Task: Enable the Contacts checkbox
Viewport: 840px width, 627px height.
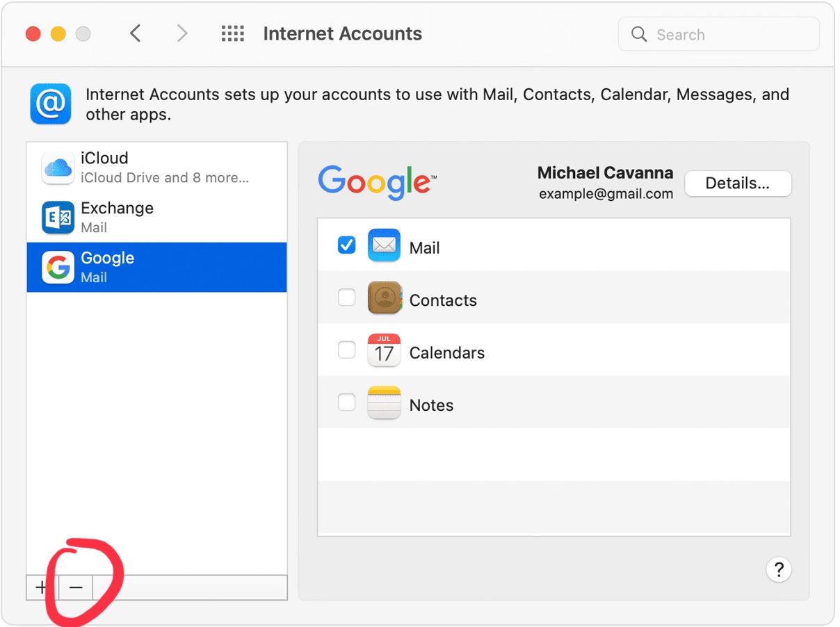Action: (x=346, y=298)
